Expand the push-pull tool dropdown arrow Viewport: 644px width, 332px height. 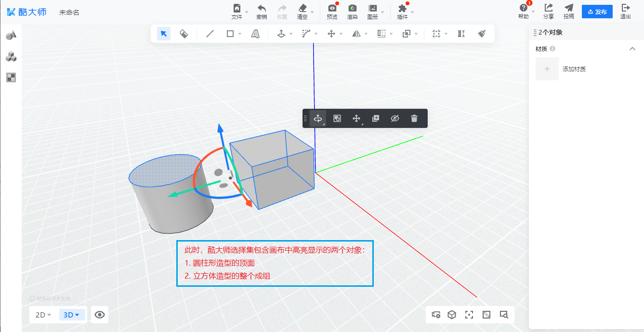[x=290, y=34]
